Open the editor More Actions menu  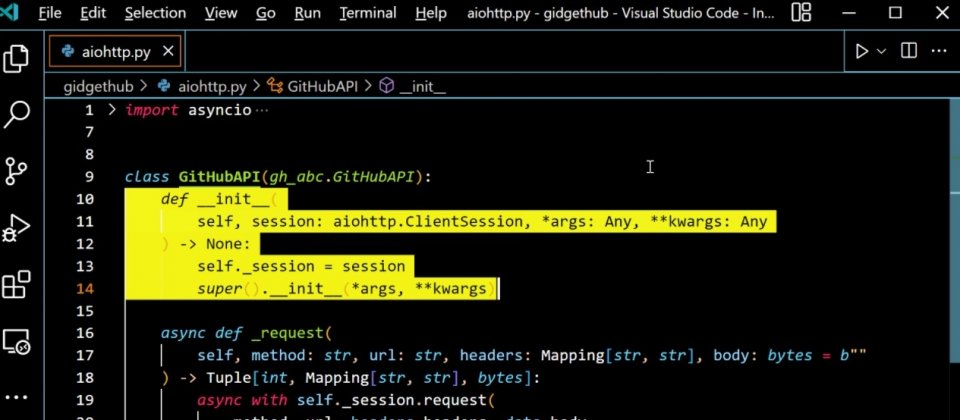[x=939, y=51]
